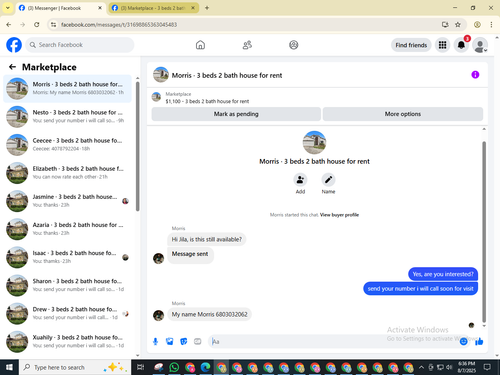Open Isaac chat in conversation list

67,257
